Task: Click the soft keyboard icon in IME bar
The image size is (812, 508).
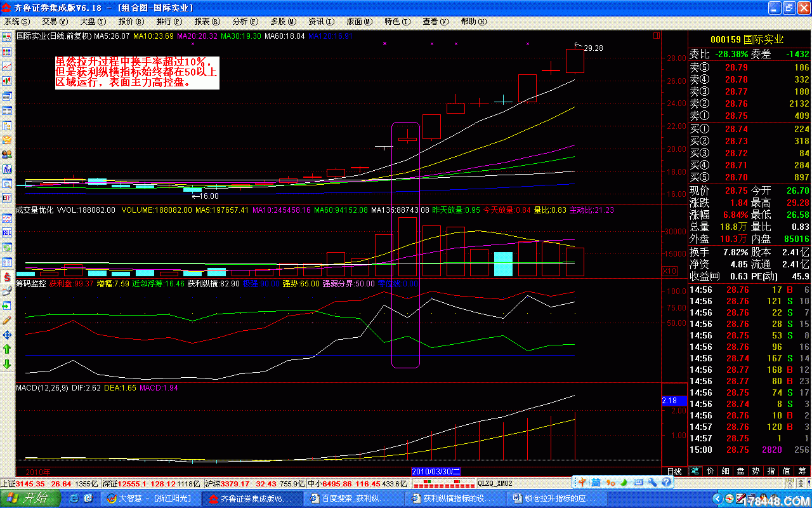Action: (637, 483)
